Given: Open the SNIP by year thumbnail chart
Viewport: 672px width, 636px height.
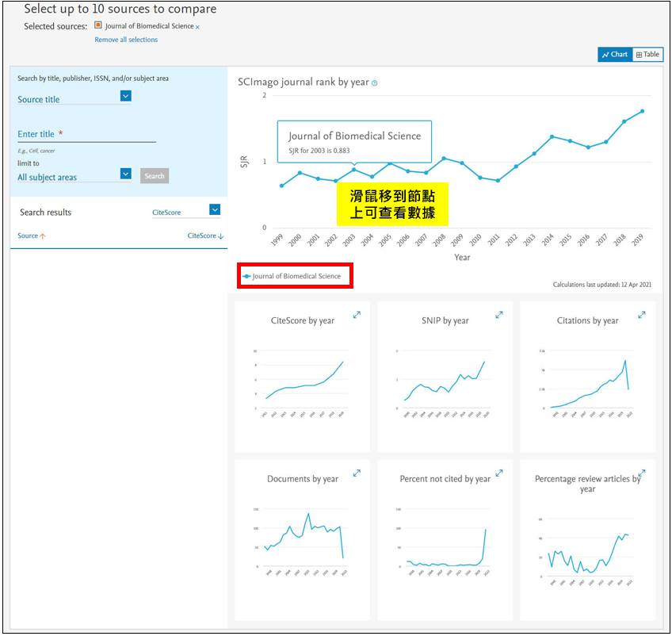Looking at the screenshot, I should (445, 377).
